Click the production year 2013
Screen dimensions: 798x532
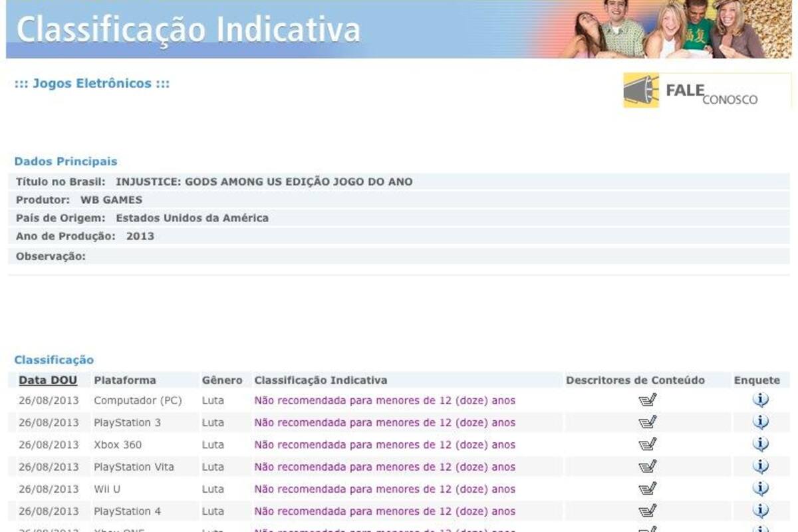pos(140,235)
